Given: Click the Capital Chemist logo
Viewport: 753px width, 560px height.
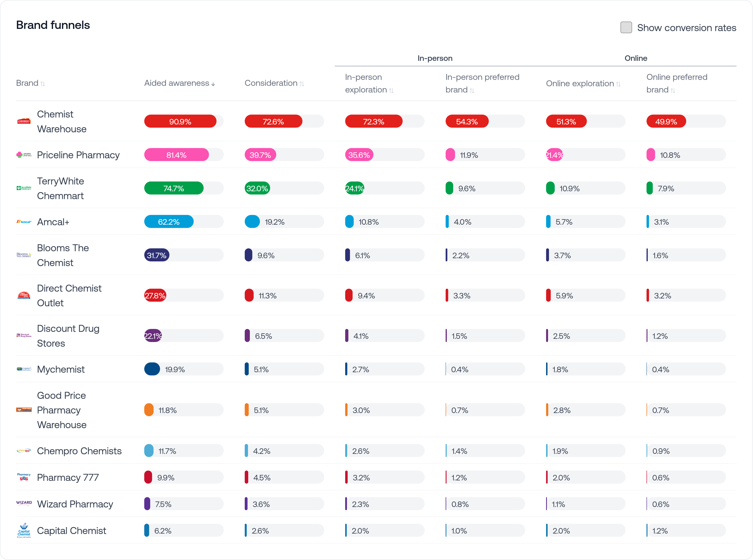Looking at the screenshot, I should click(x=24, y=531).
